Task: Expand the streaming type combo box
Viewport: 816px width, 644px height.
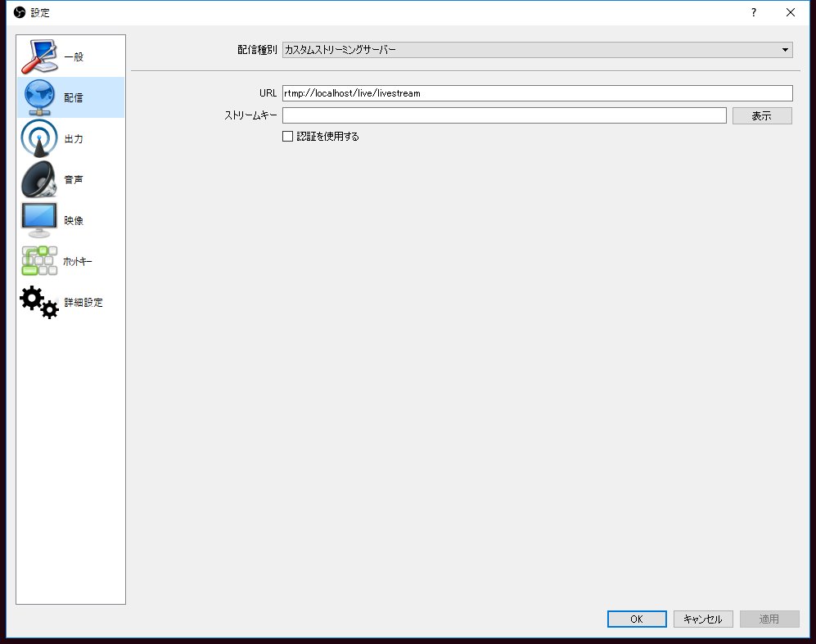Action: pos(536,49)
